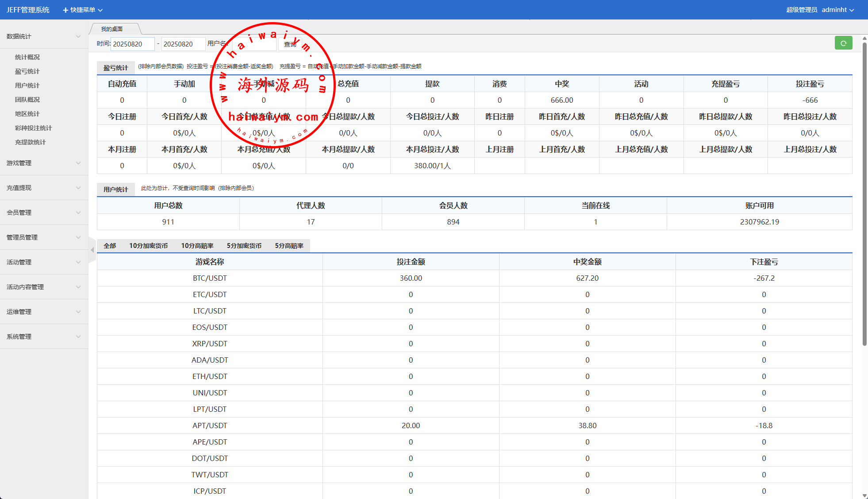Select the 充提款统计 sidebar item
This screenshot has width=868, height=499.
click(30, 142)
